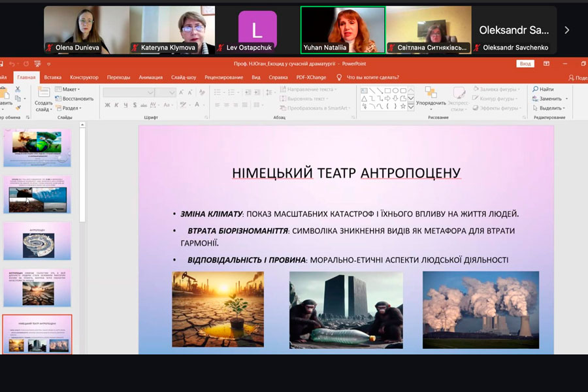Show next participants with right arrow
The image size is (588, 392).
(566, 30)
